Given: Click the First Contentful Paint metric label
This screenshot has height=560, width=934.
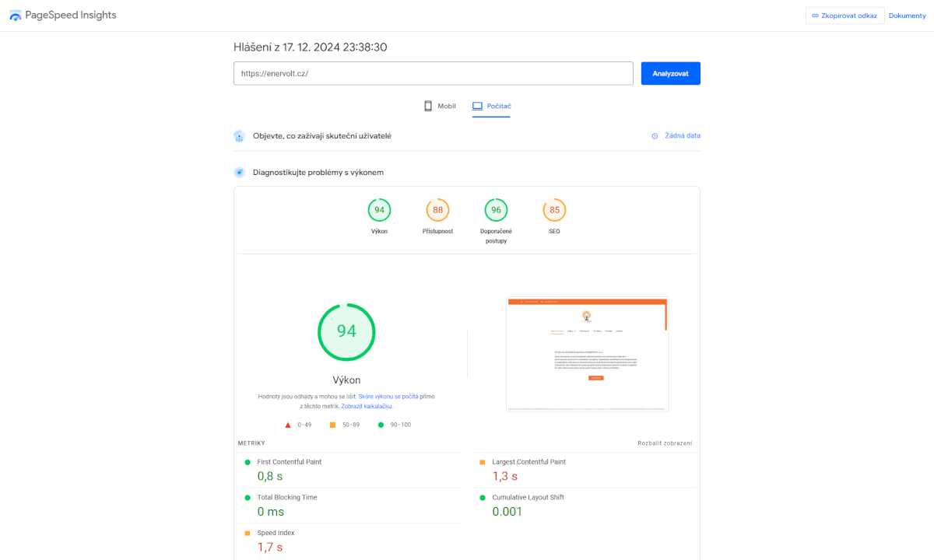Looking at the screenshot, I should tap(289, 462).
